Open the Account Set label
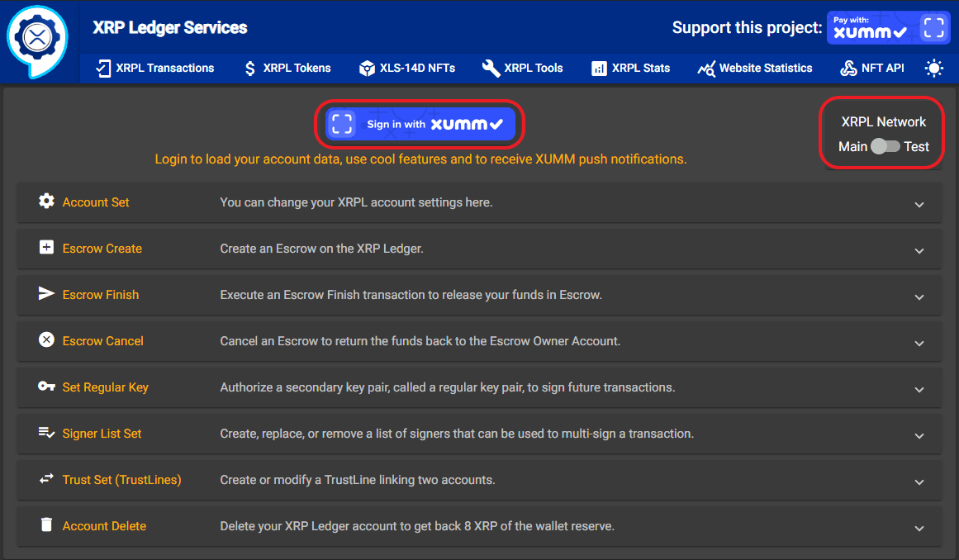 pyautogui.click(x=96, y=202)
